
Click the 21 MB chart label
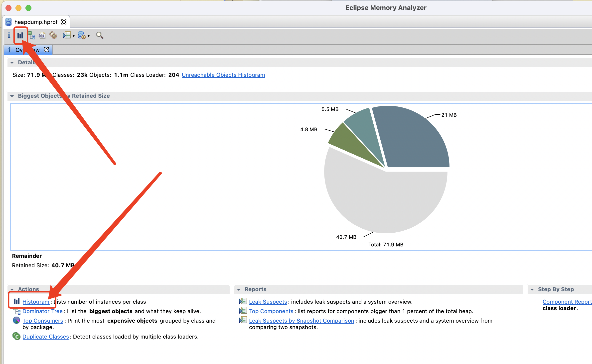tap(449, 115)
